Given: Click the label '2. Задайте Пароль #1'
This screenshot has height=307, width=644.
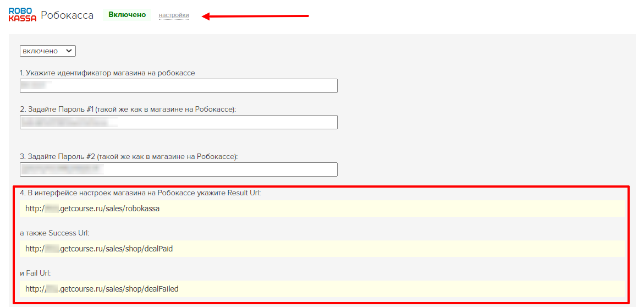Looking at the screenshot, I should point(128,109).
